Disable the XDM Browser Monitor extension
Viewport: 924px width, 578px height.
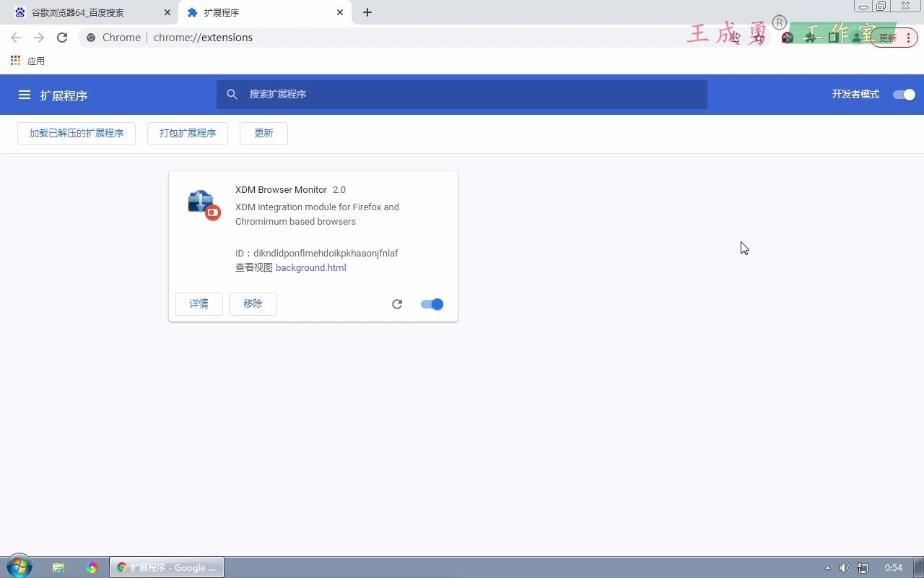[432, 304]
